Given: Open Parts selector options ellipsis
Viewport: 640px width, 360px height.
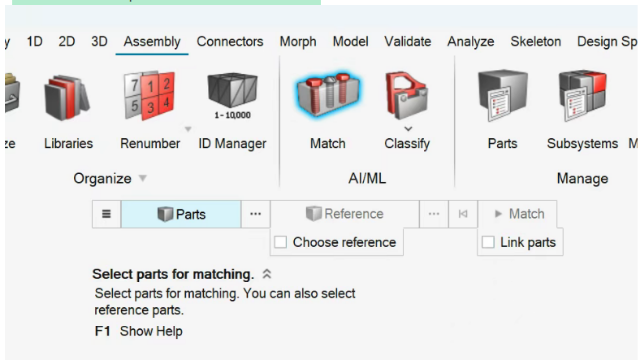Looking at the screenshot, I should [256, 214].
